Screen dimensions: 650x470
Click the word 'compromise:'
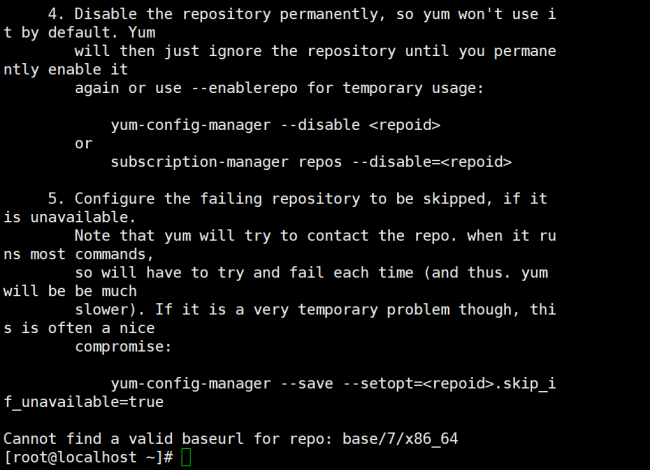124,346
